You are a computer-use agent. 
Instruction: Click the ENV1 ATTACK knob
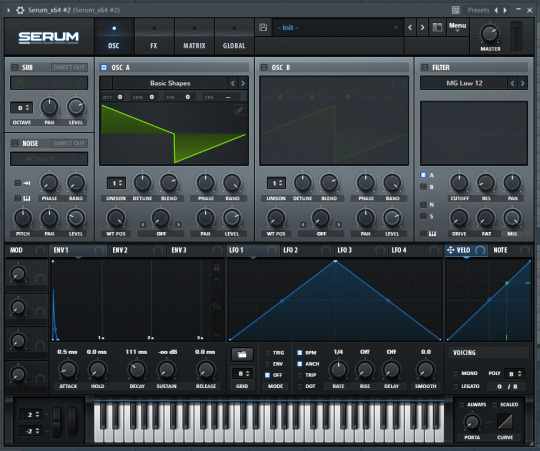pyautogui.click(x=68, y=370)
